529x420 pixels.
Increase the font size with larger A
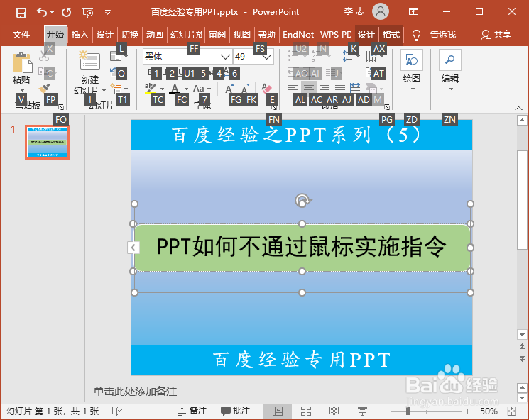click(230, 89)
